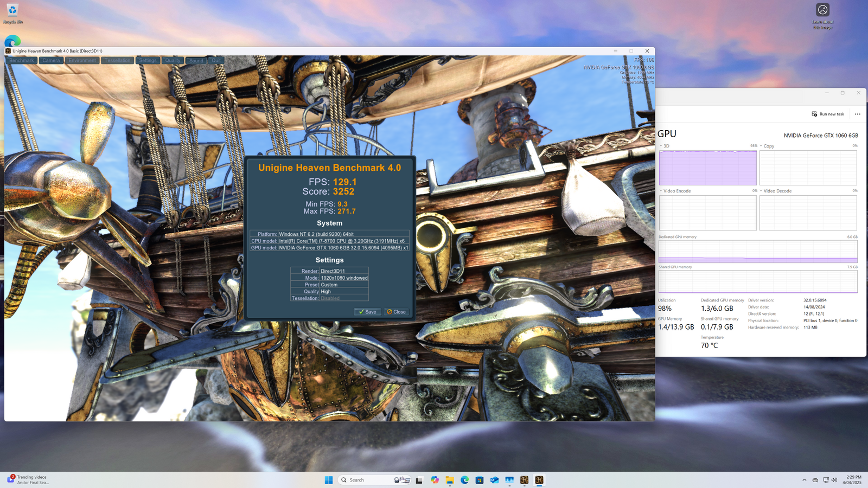Open the Microsoft Edge desktop shortcut

(x=12, y=41)
